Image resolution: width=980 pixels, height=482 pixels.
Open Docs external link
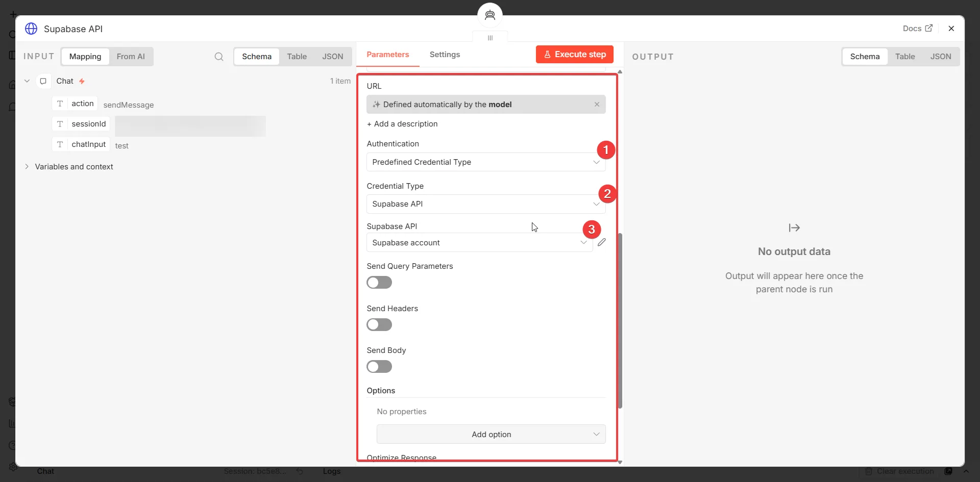pos(917,29)
